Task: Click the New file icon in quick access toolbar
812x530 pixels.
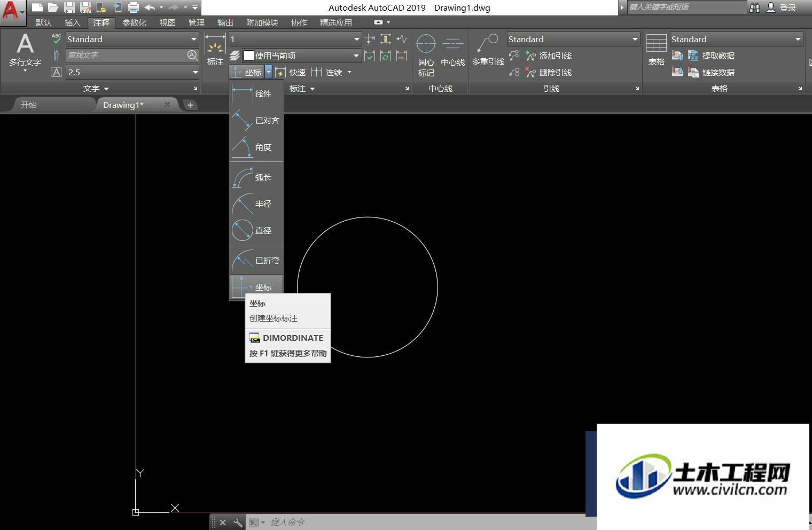Action: click(x=37, y=7)
